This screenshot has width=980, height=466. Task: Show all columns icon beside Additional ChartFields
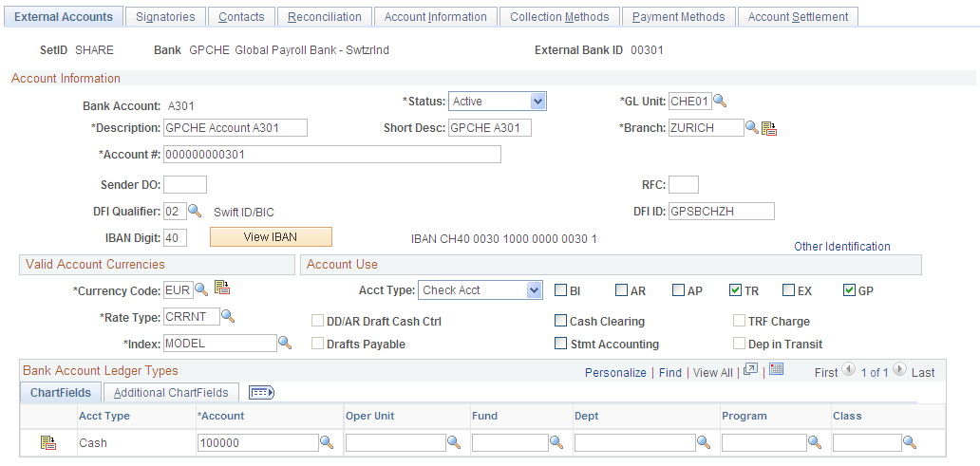[x=262, y=392]
